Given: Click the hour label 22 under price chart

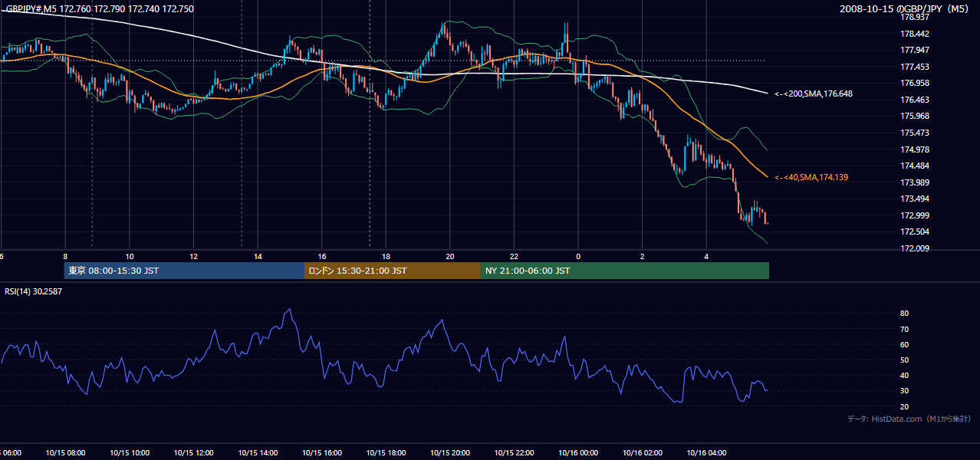Looking at the screenshot, I should pyautogui.click(x=514, y=257).
